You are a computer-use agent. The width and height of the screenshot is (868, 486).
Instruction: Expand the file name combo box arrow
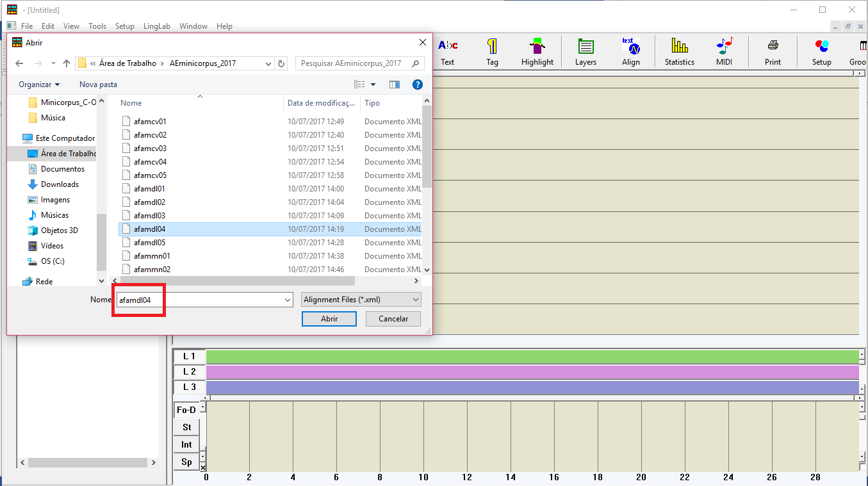(x=288, y=300)
